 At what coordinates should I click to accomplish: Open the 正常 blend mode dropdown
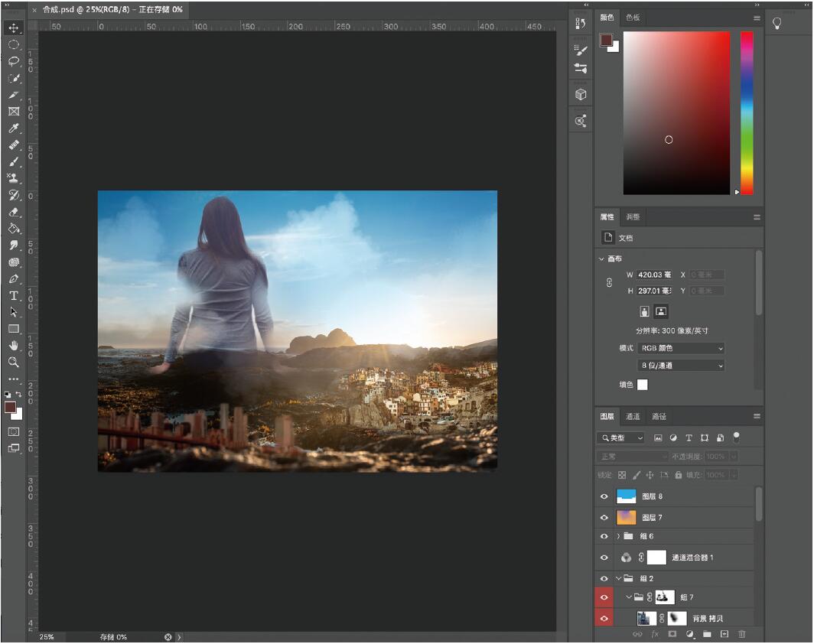(x=632, y=457)
